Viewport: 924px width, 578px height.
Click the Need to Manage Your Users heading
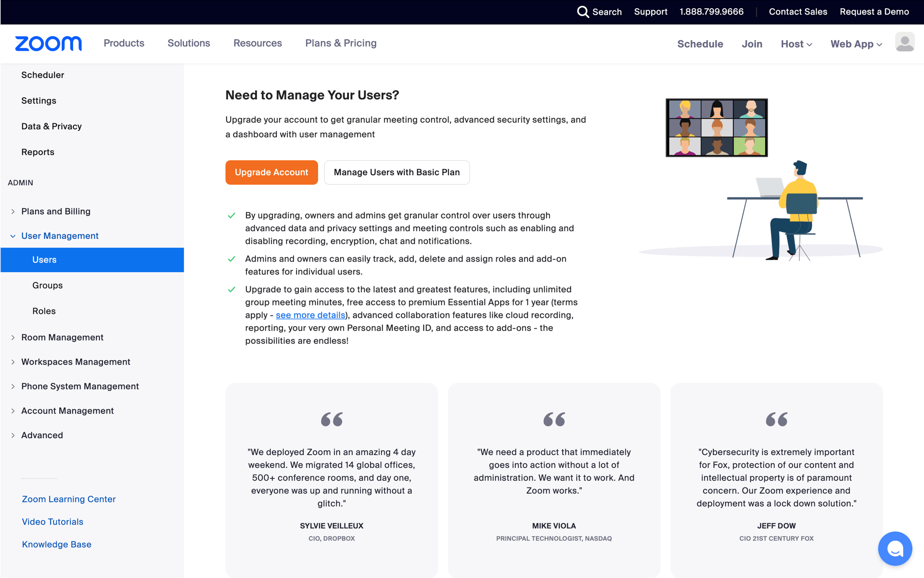click(312, 95)
